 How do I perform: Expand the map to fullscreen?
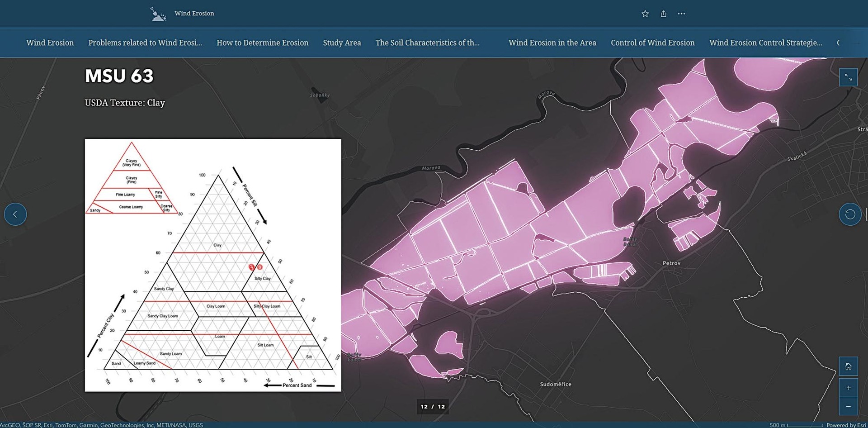[x=848, y=77]
